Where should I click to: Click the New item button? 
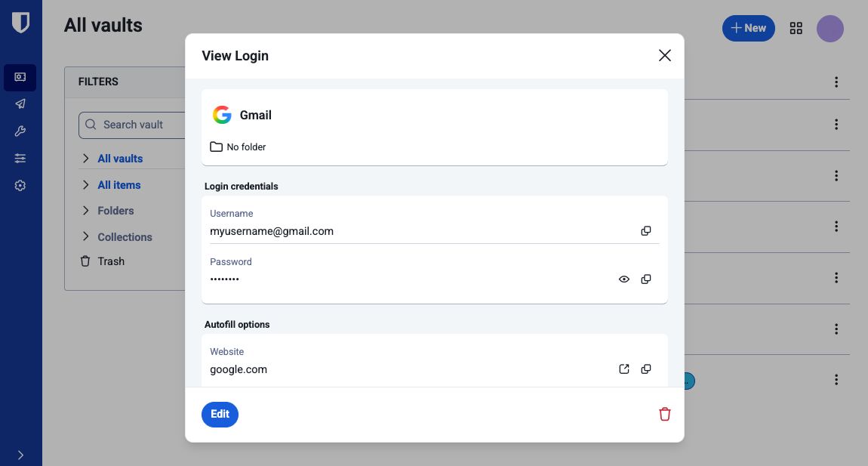[748, 28]
